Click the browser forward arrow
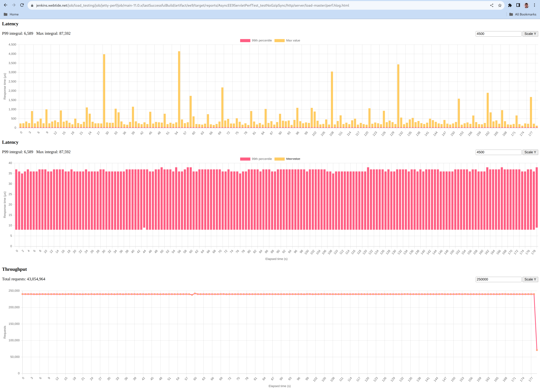The height and width of the screenshot is (392, 540). point(14,5)
